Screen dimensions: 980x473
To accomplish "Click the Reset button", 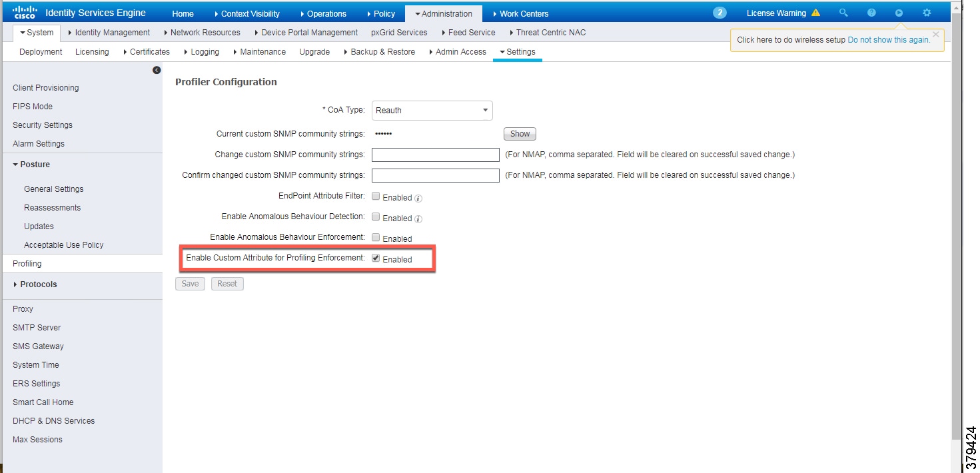I will [x=227, y=284].
